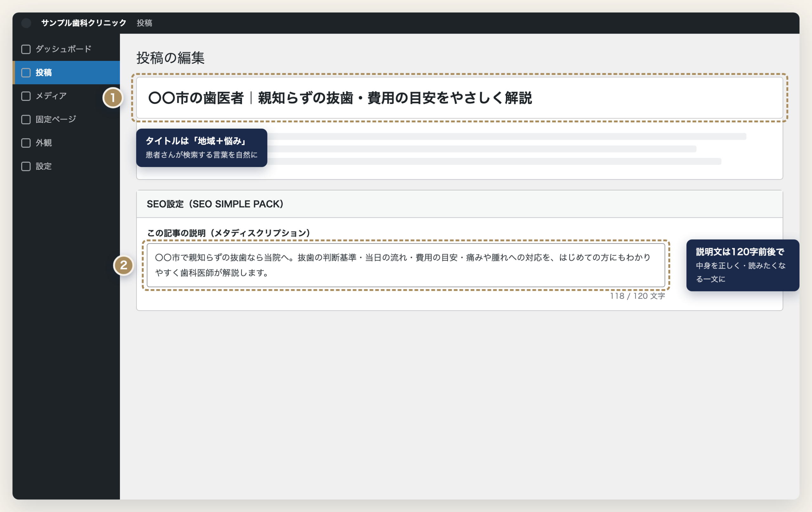The height and width of the screenshot is (512, 812).
Task: Click the SEO設定（SEO SIMPLE PACK）panel header
Action: [459, 204]
